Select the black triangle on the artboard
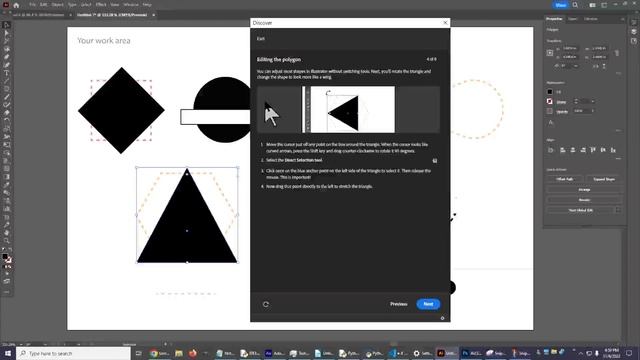Viewport: 640px width, 360px height. click(187, 224)
